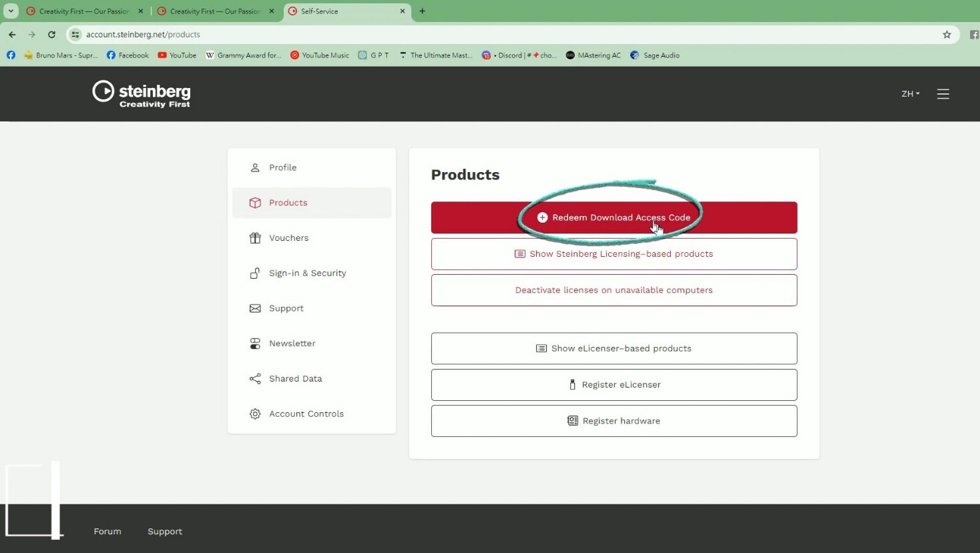This screenshot has width=980, height=553.
Task: Show Steinberg Licensing-based products
Action: tap(614, 254)
